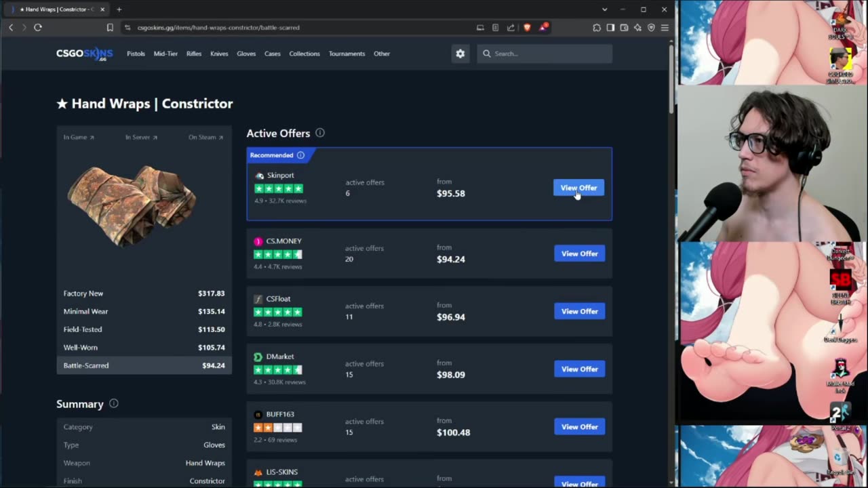Click the LIS-SKINS marketplace logo icon

258,472
